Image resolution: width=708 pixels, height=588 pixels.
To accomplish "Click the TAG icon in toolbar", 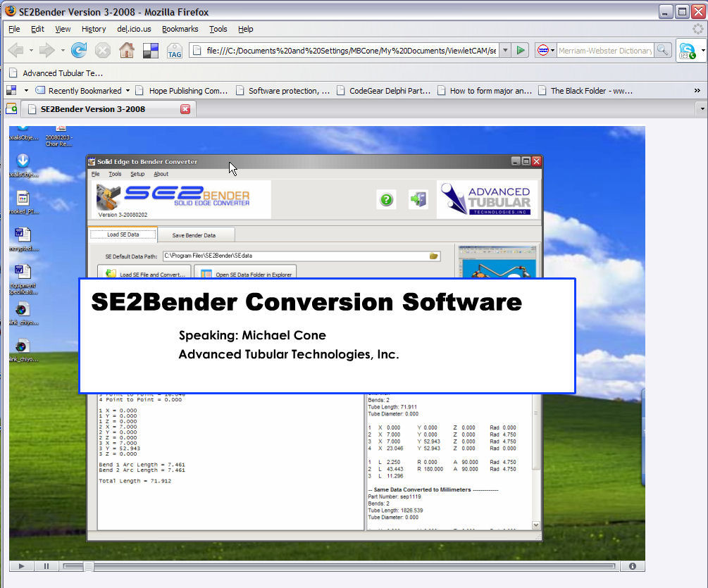I will pos(175,51).
